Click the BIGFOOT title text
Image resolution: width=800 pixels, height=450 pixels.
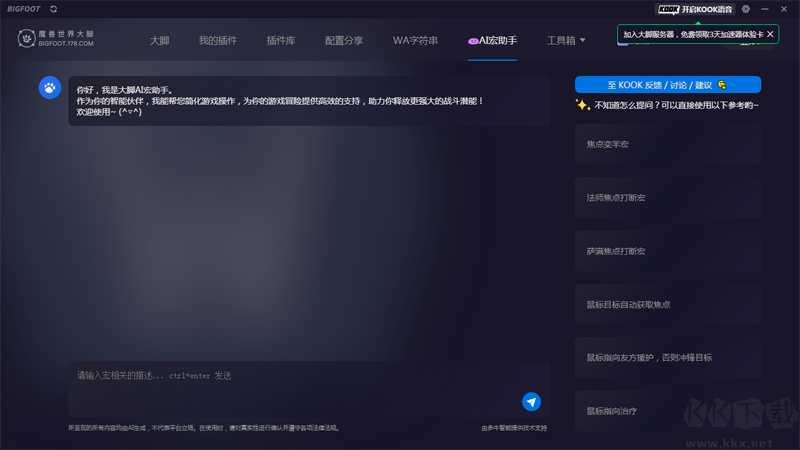tap(23, 9)
